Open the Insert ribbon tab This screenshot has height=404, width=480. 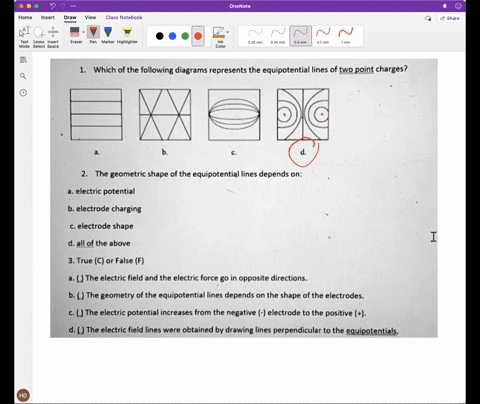tap(48, 17)
